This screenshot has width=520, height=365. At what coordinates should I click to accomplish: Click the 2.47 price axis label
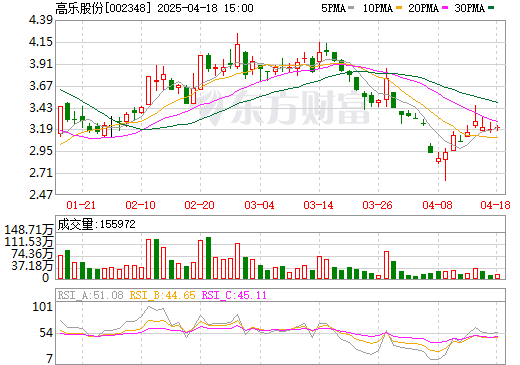click(41, 194)
